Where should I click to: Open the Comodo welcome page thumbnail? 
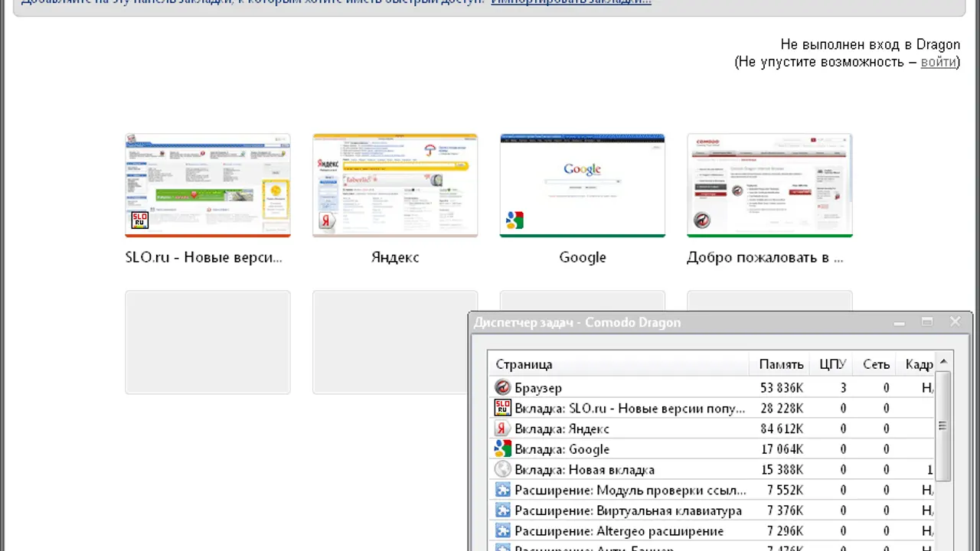pos(769,186)
